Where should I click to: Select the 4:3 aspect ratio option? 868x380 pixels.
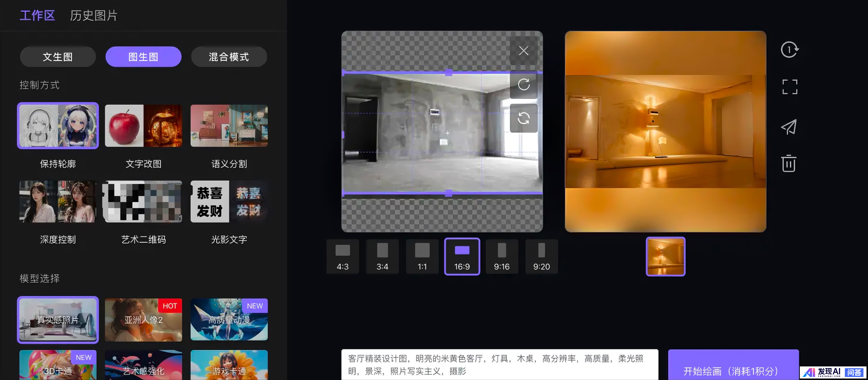(343, 257)
